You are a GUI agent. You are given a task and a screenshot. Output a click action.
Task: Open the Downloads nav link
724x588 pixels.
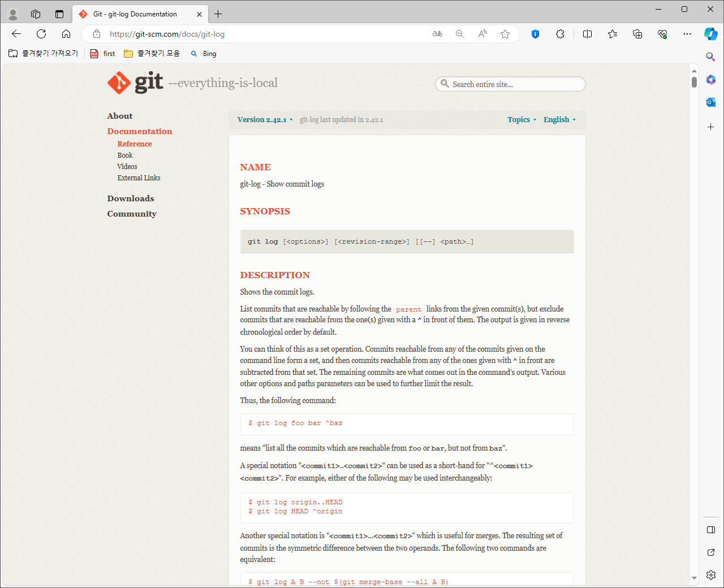pos(131,198)
